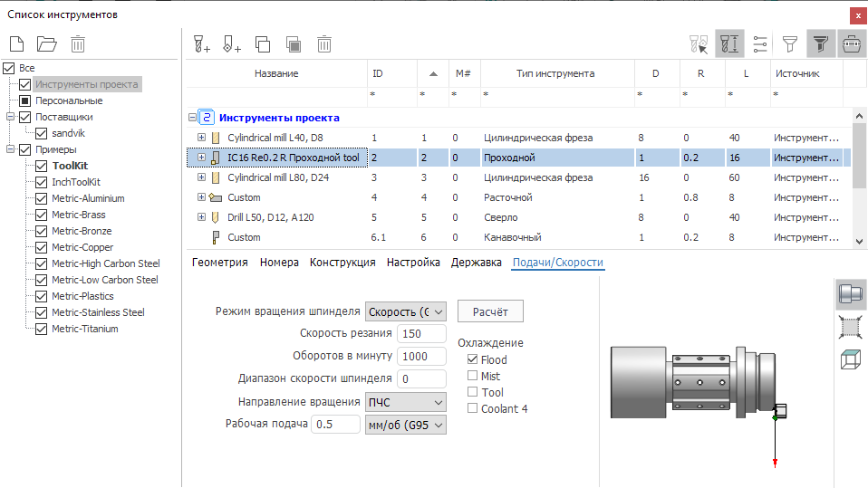Uncheck the Flood coolant checkbox
The height and width of the screenshot is (488, 868).
[x=472, y=360]
